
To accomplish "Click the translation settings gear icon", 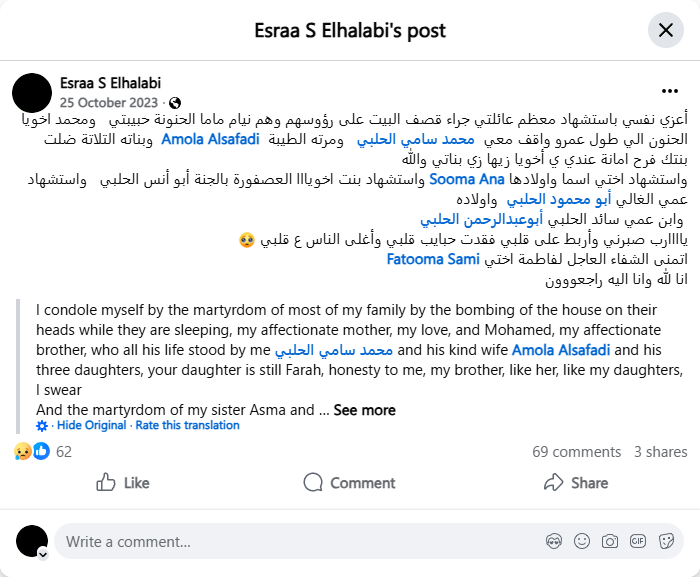I will (x=42, y=425).
